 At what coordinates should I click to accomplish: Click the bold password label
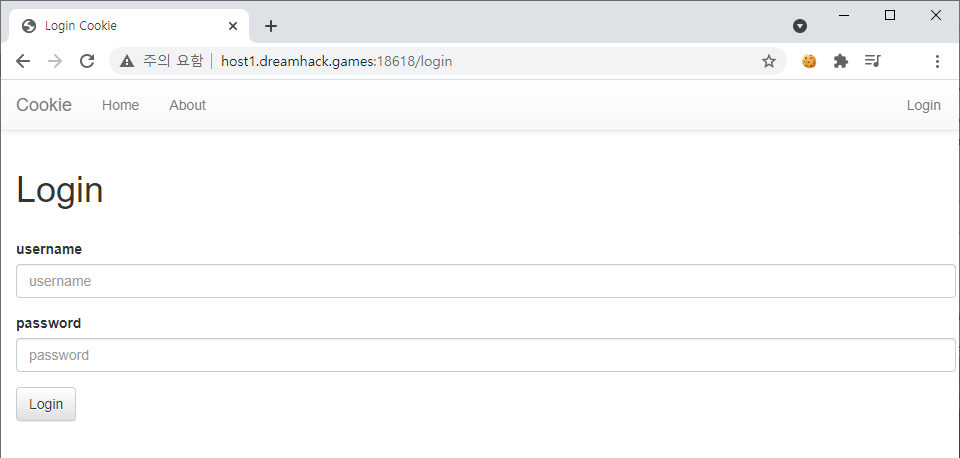[48, 323]
